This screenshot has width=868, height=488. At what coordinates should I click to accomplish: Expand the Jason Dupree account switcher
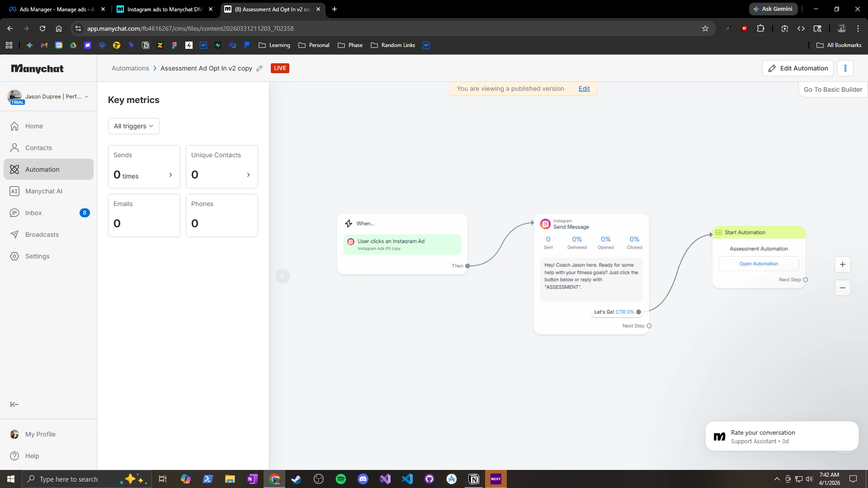pyautogui.click(x=86, y=97)
